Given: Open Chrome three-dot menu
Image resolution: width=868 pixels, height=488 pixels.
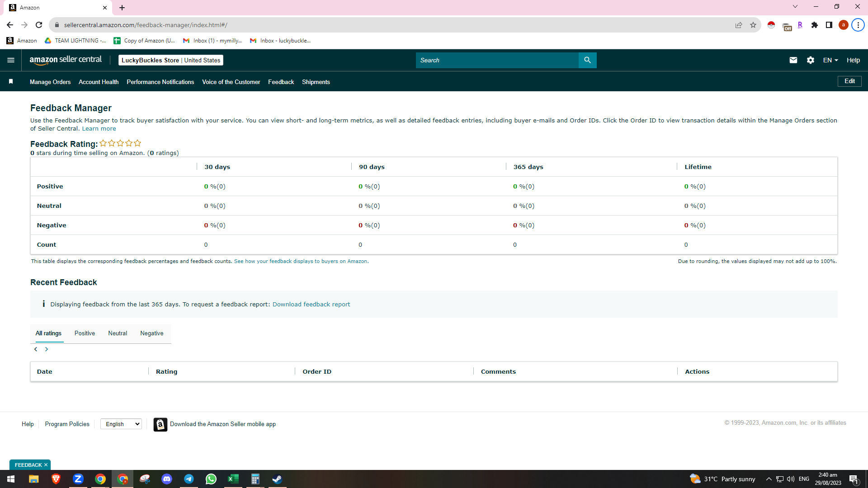Looking at the screenshot, I should [858, 25].
